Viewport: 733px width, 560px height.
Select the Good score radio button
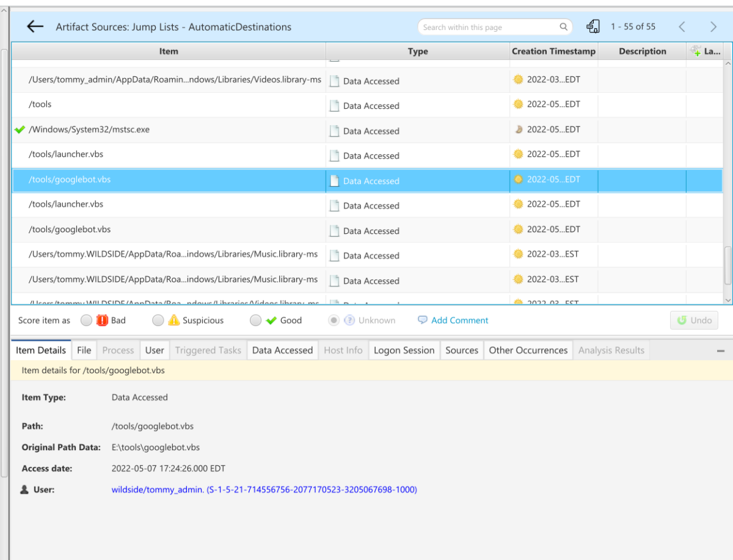pos(256,320)
